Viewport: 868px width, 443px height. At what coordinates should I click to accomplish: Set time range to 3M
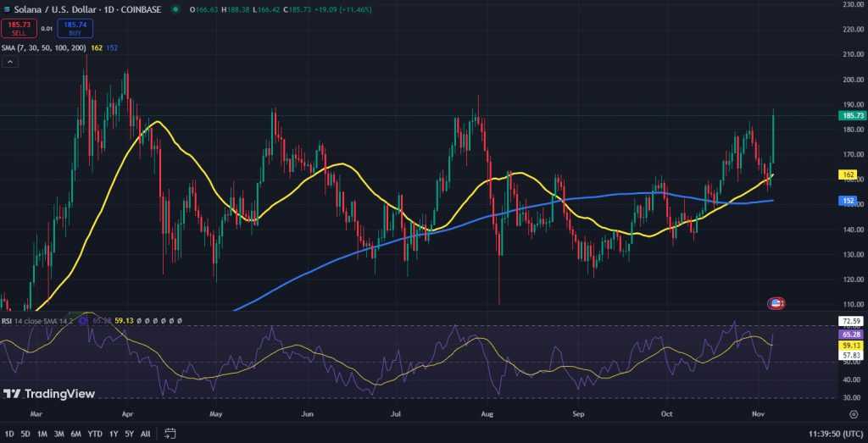tap(58, 434)
